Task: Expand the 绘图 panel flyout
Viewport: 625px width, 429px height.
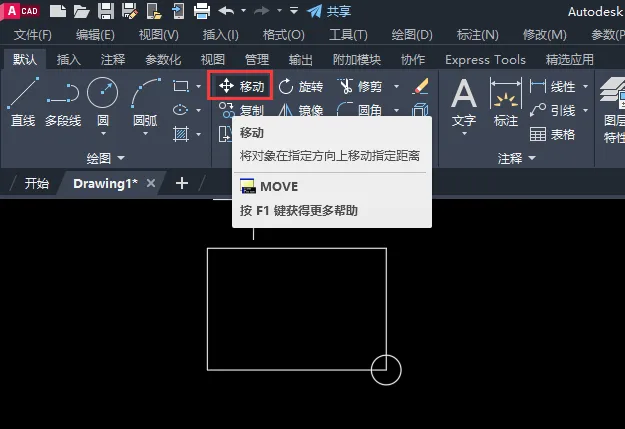Action: [x=106, y=158]
